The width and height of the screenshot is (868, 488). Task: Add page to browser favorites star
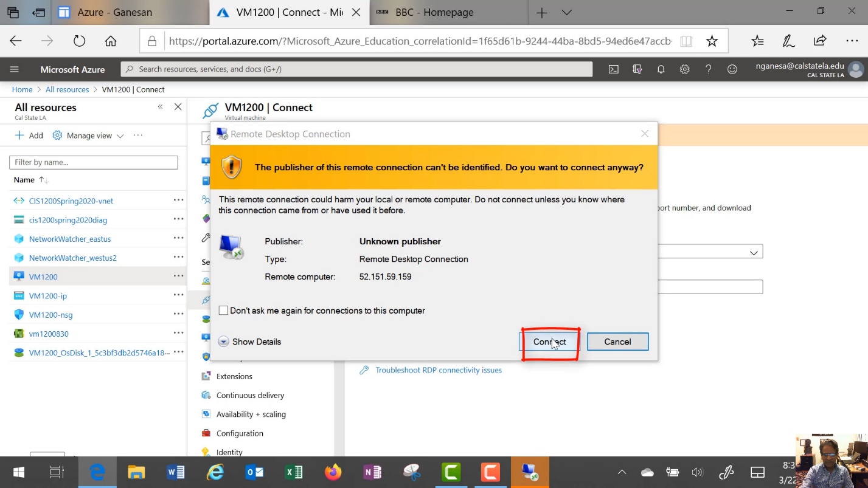click(x=712, y=41)
